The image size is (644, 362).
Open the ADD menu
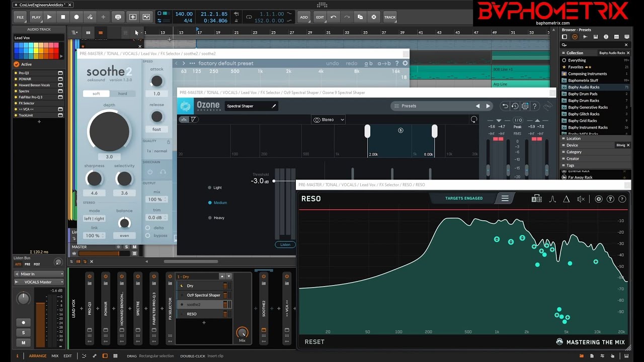pos(304,17)
